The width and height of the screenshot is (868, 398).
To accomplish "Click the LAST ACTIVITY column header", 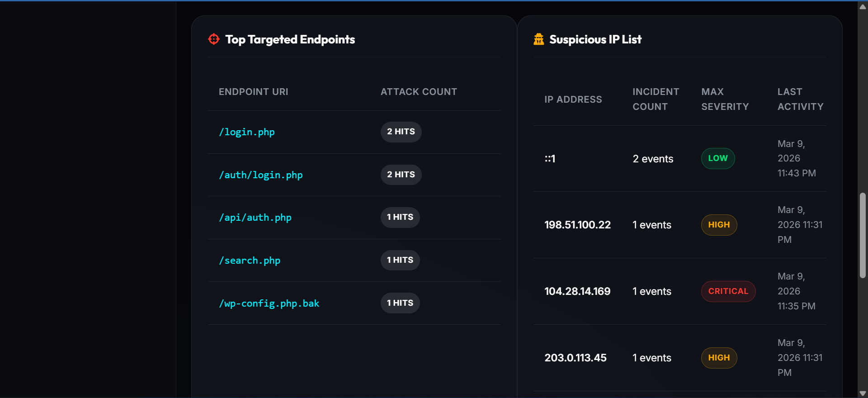I will (800, 99).
